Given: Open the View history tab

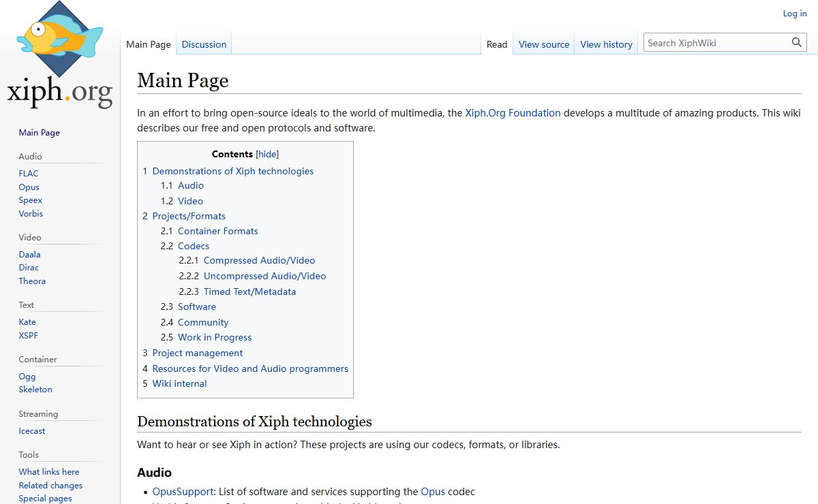Looking at the screenshot, I should point(606,44).
